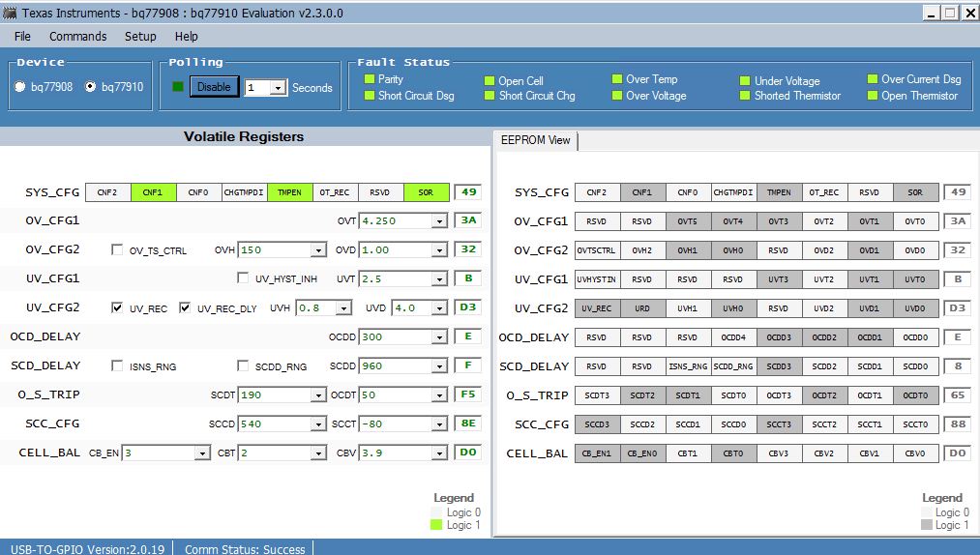Enable the SCDD_RNG checkbox
Image resolution: width=980 pixels, height=555 pixels.
click(243, 365)
